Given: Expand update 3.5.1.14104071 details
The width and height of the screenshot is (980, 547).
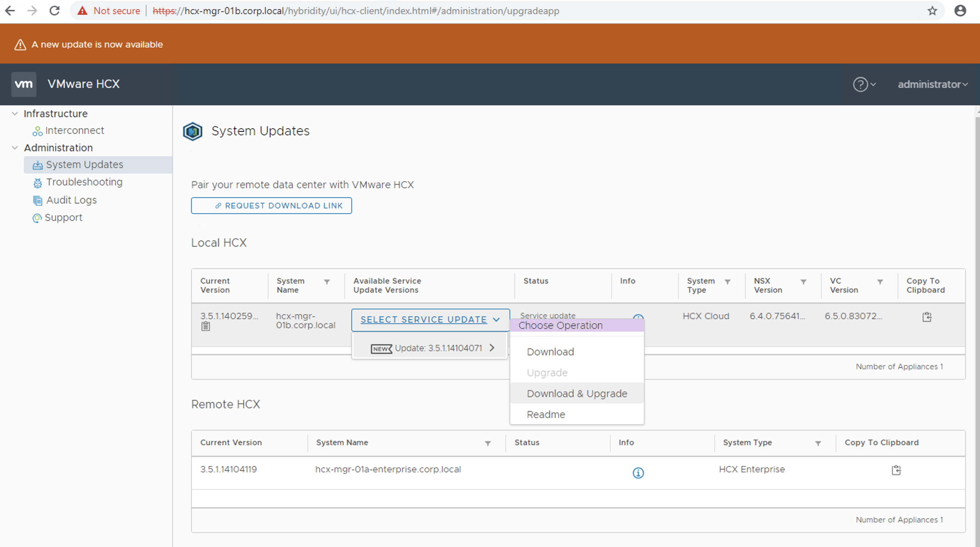Looking at the screenshot, I should pyautogui.click(x=492, y=348).
